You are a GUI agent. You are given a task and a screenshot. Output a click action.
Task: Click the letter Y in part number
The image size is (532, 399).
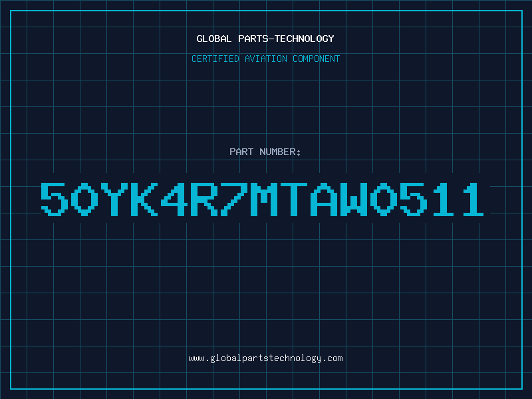coord(114,199)
